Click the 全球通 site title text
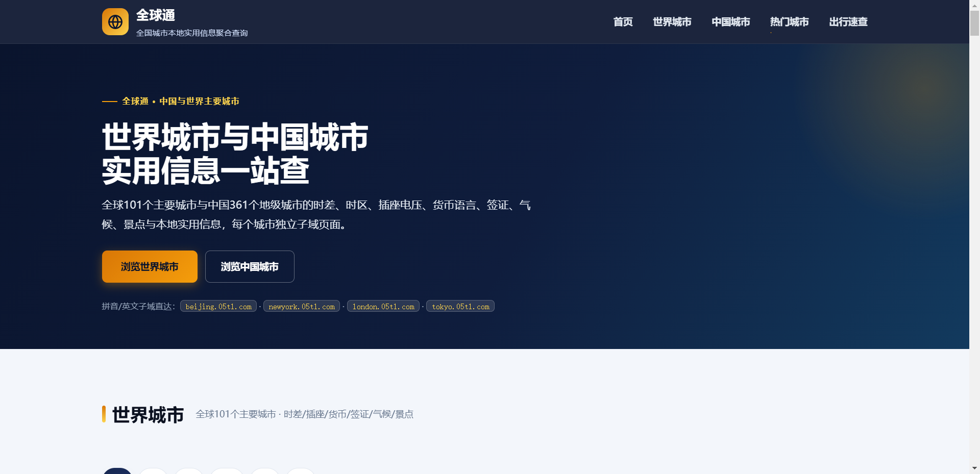The width and height of the screenshot is (980, 474). point(156,15)
